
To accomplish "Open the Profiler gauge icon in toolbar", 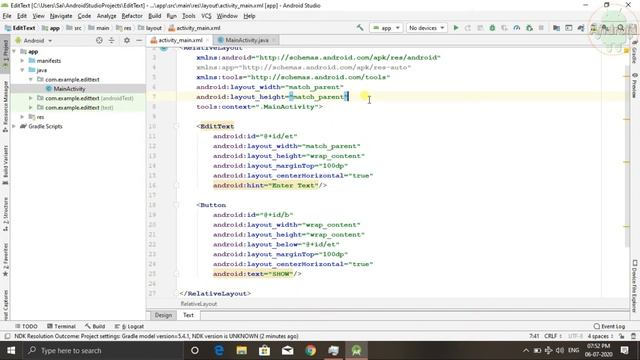I will coord(517,28).
